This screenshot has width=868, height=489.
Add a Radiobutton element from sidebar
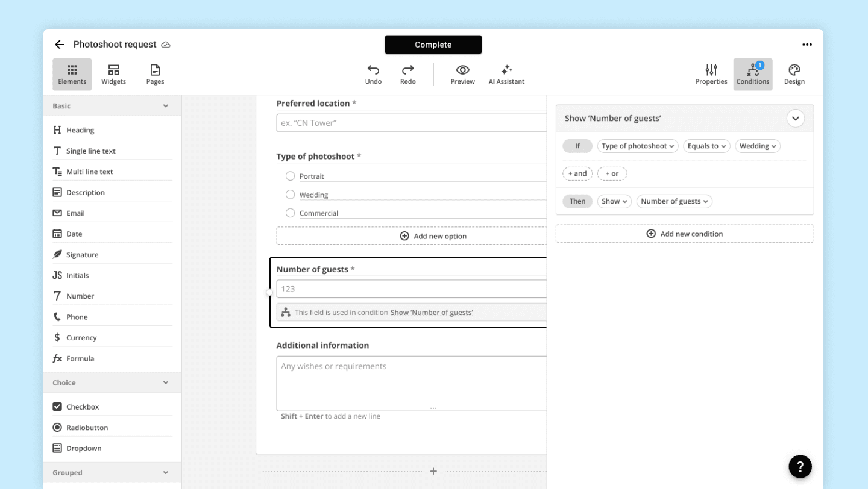point(113,428)
